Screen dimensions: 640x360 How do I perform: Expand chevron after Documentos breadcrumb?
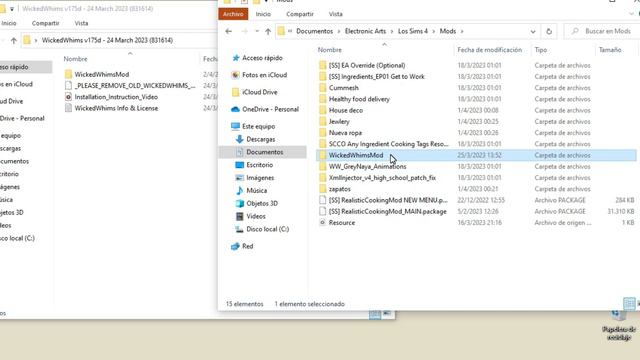click(339, 31)
